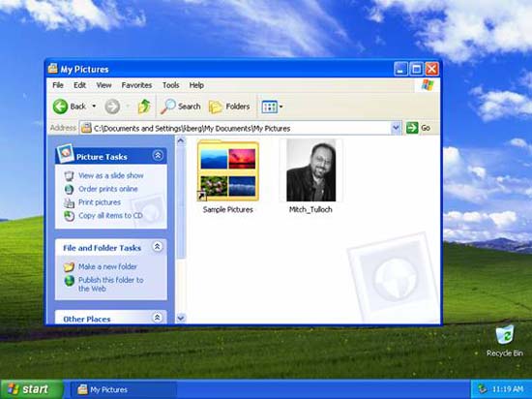Screen dimensions: 532x399
Task: Select the Mitch_Tulloch picture thumbnail
Action: point(310,170)
